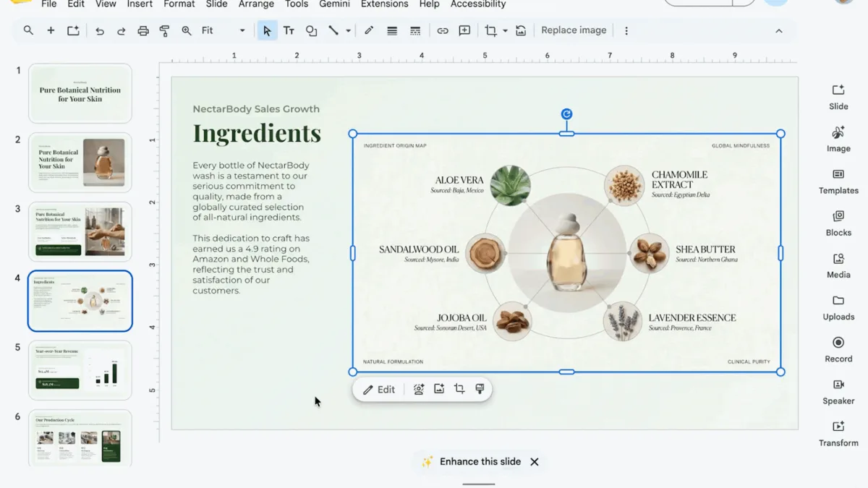Click the Print icon
This screenshot has height=488, width=868.
(x=143, y=31)
